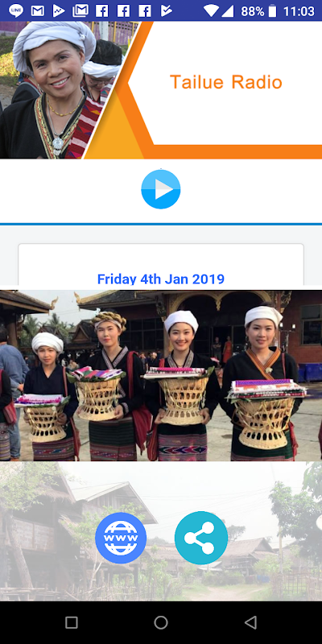Tap the first Facebook notification icon
Screen dimensions: 322x644
coord(102,10)
